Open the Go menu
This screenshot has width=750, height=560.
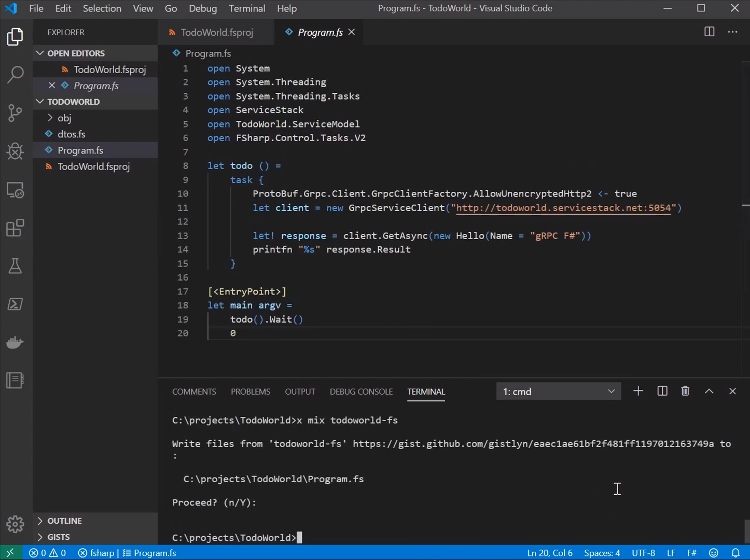tap(171, 8)
